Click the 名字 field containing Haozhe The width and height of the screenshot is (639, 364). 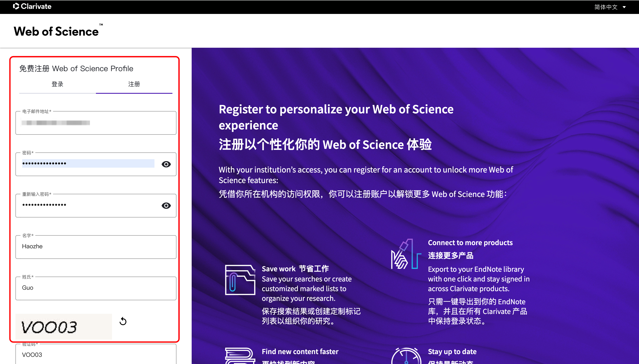pyautogui.click(x=96, y=246)
